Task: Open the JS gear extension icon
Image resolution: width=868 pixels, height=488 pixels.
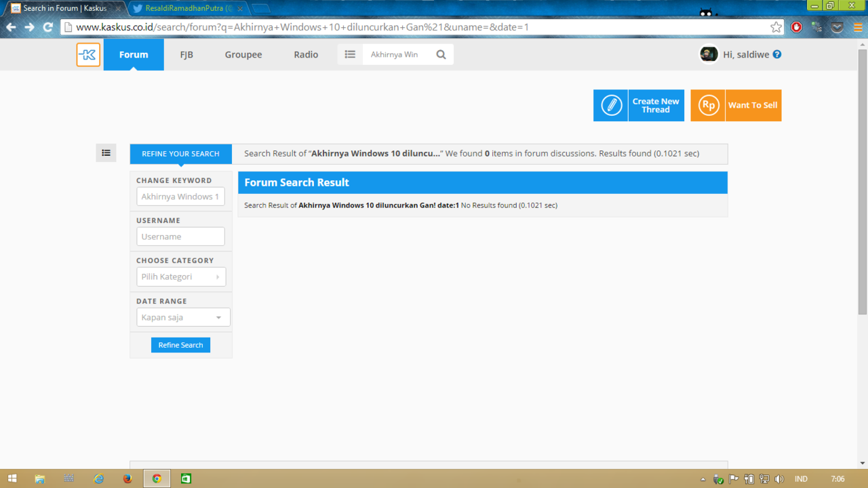Action: [x=817, y=27]
